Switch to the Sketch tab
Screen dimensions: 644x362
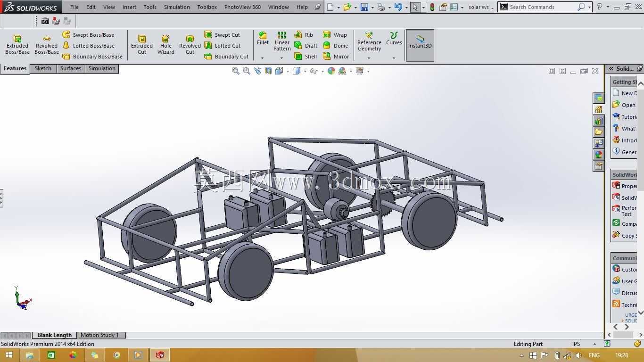(x=43, y=68)
